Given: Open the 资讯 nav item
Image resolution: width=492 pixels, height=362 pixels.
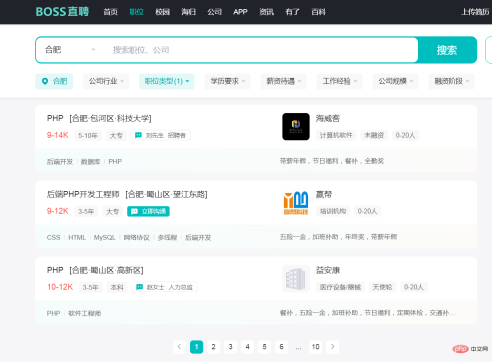Looking at the screenshot, I should click(x=266, y=12).
